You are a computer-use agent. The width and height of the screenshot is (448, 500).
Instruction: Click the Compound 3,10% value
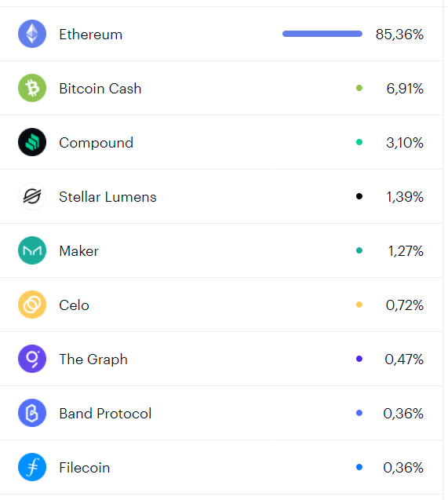click(405, 143)
